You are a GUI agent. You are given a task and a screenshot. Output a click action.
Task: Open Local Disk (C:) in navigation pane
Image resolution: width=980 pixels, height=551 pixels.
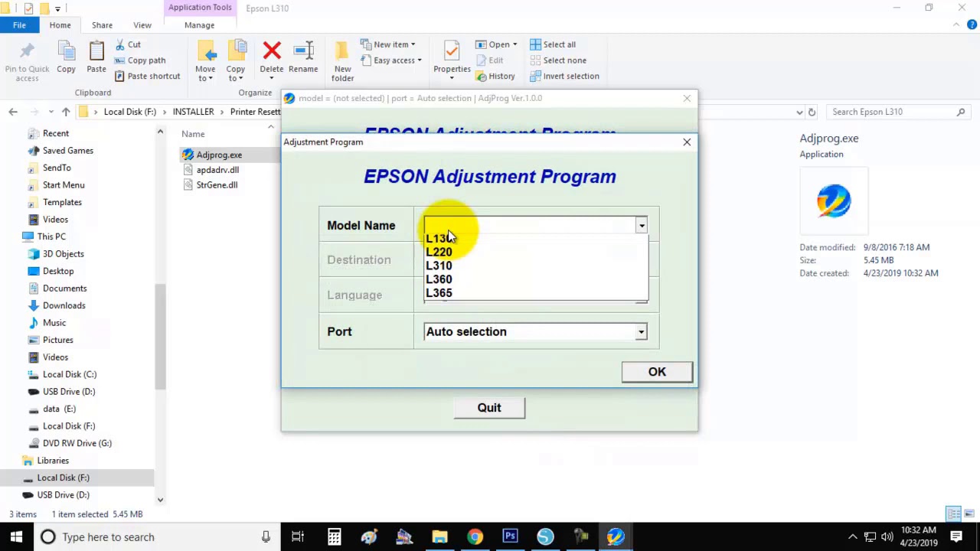(x=70, y=374)
